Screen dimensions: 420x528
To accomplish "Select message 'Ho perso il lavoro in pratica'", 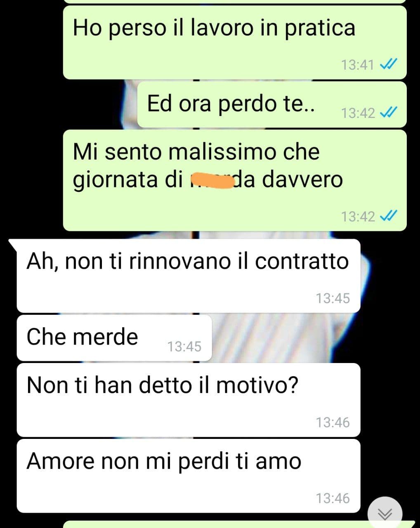I will tap(235, 42).
